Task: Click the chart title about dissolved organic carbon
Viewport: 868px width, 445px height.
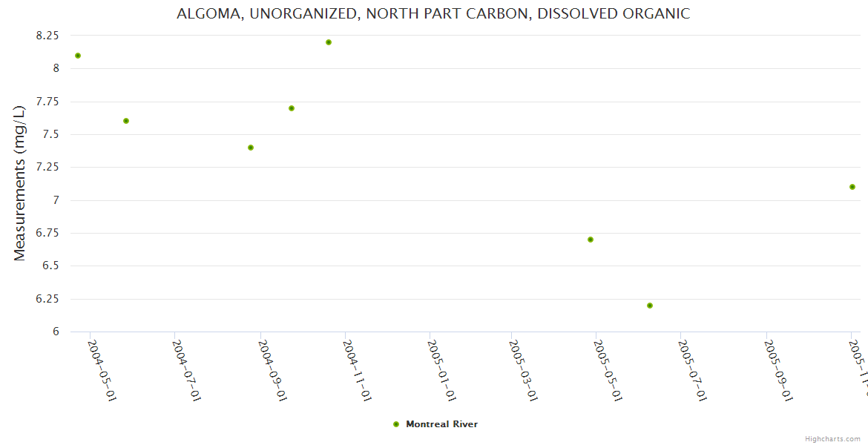Action: pyautogui.click(x=433, y=13)
